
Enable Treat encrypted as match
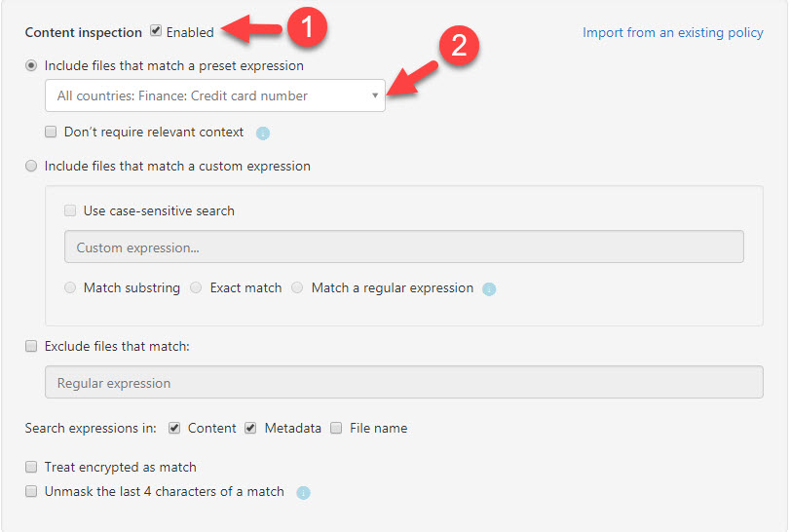click(x=31, y=467)
